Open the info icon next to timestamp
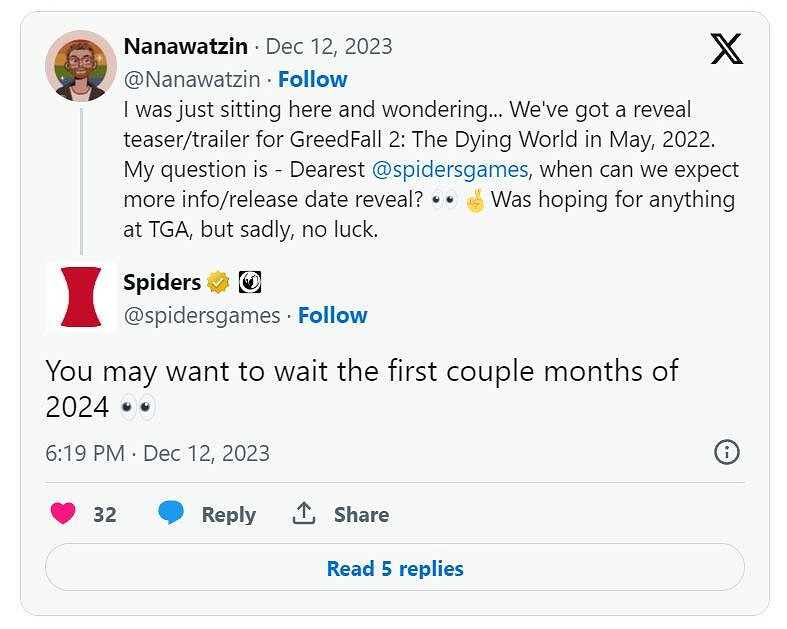 tap(726, 452)
